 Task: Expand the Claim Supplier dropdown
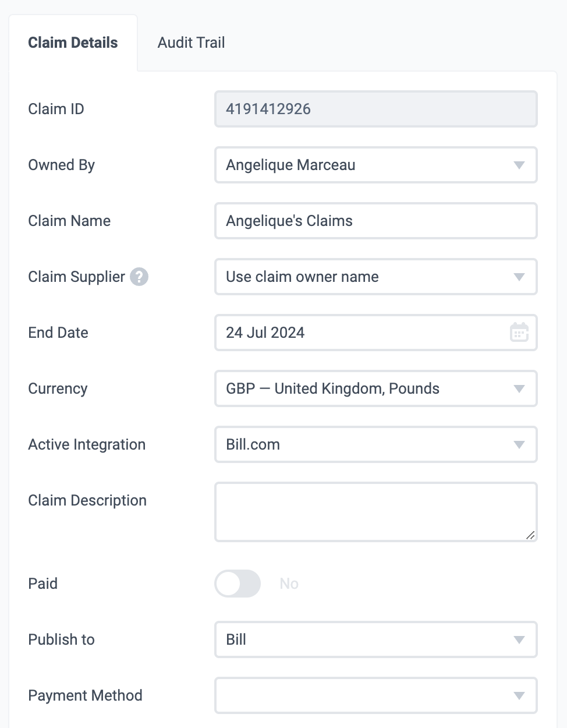(x=376, y=277)
